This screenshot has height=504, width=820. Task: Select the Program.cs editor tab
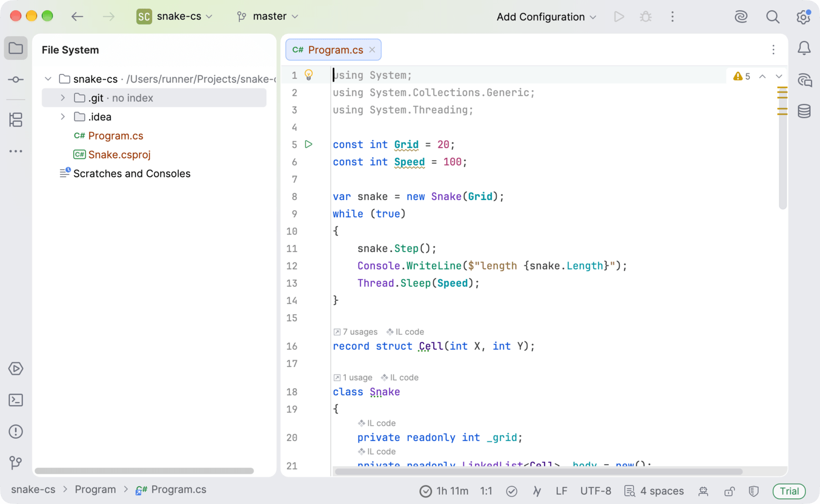(x=333, y=50)
